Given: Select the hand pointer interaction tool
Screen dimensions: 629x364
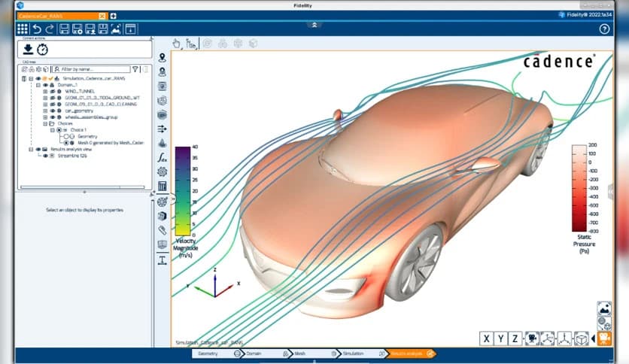Looking at the screenshot, I should pyautogui.click(x=177, y=44).
